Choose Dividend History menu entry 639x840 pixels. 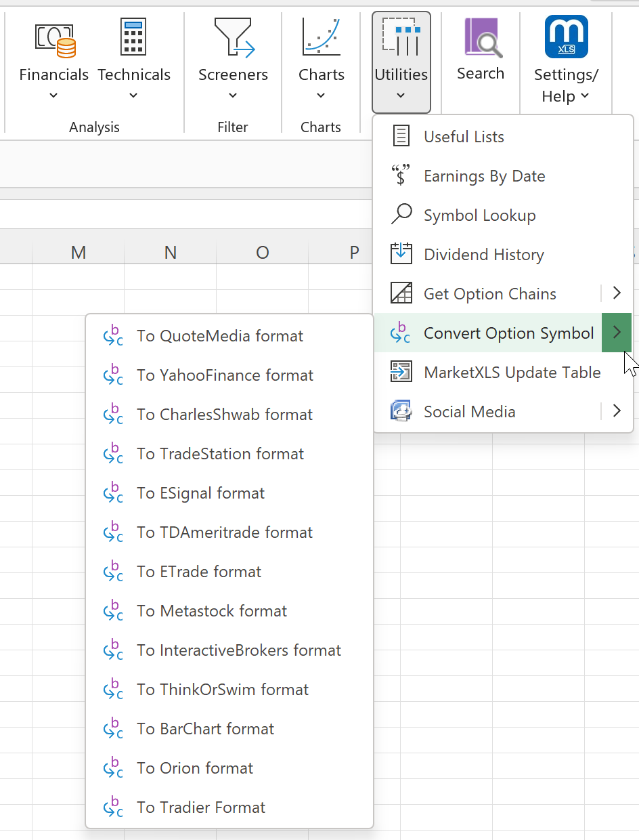coord(504,254)
